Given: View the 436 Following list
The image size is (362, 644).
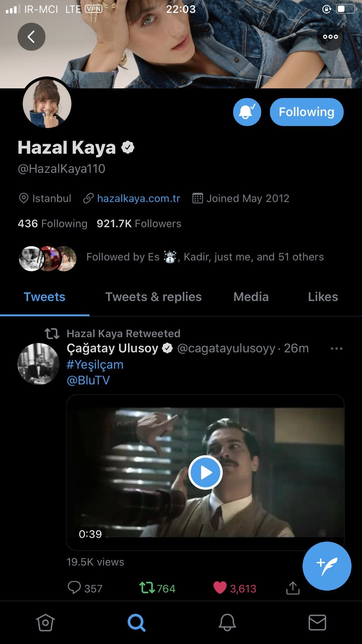Looking at the screenshot, I should [x=52, y=224].
